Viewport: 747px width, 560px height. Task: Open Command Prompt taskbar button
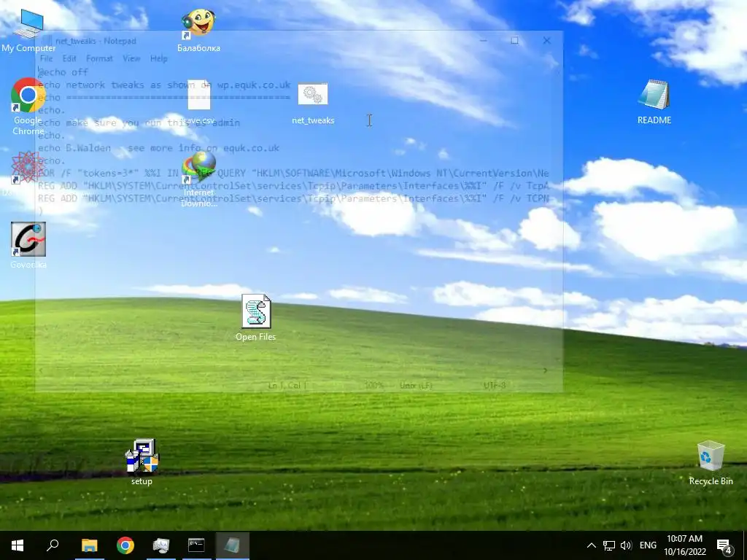coord(196,545)
